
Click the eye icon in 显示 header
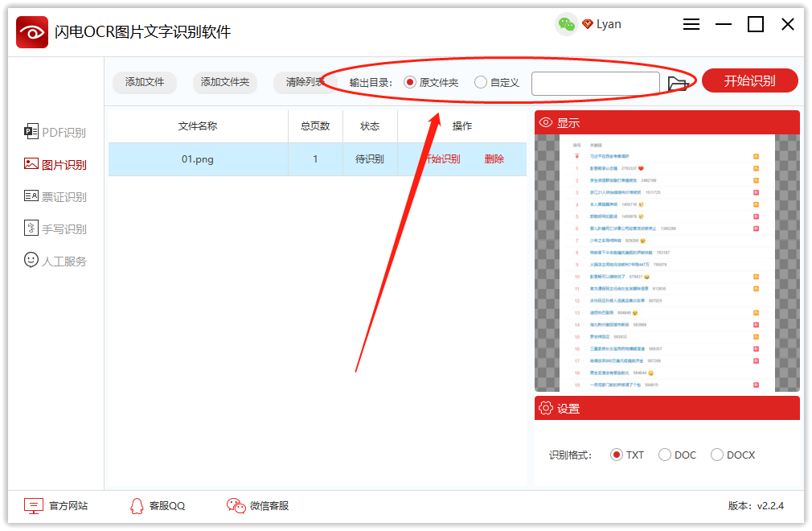pos(546,122)
